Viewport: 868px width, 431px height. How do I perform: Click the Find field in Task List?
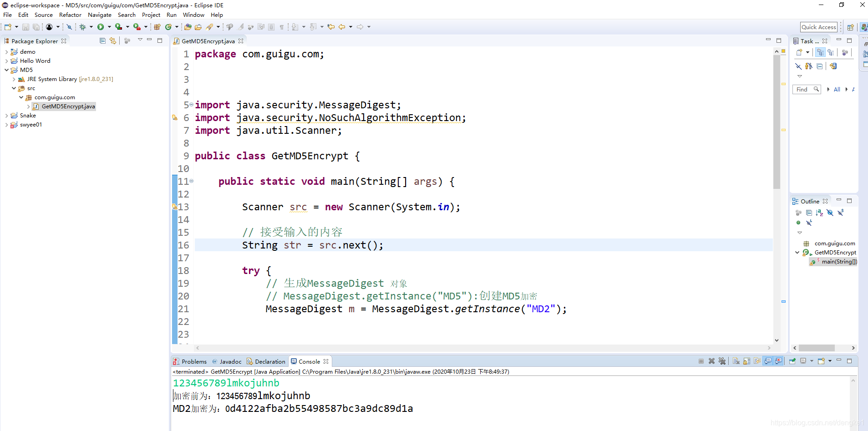point(806,90)
